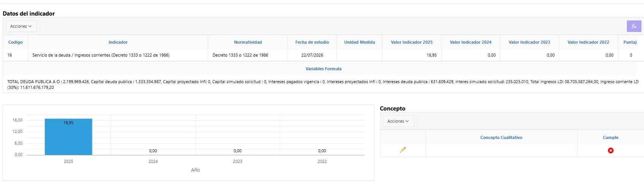The width and height of the screenshot is (644, 183).
Task: Click the TOTAL DEUDA PUBLICA variables text
Action: click(323, 84)
